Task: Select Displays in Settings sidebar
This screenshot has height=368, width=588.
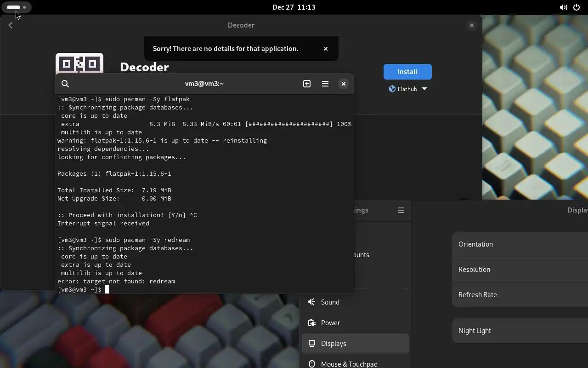Action: coord(355,344)
